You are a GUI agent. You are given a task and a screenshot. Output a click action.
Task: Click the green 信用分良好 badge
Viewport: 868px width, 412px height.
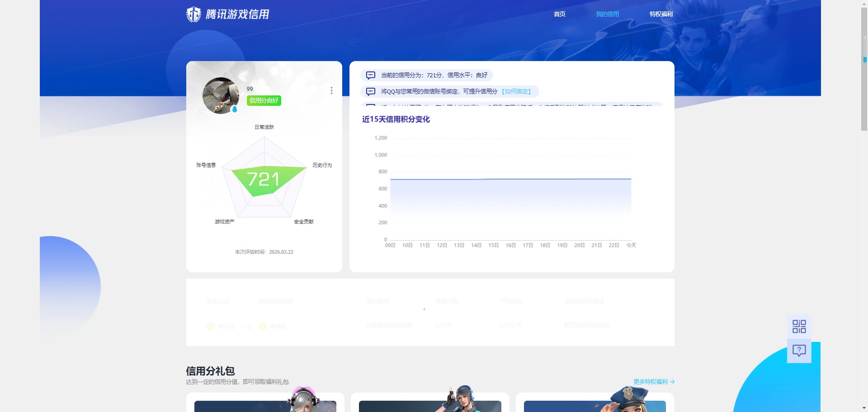point(264,100)
